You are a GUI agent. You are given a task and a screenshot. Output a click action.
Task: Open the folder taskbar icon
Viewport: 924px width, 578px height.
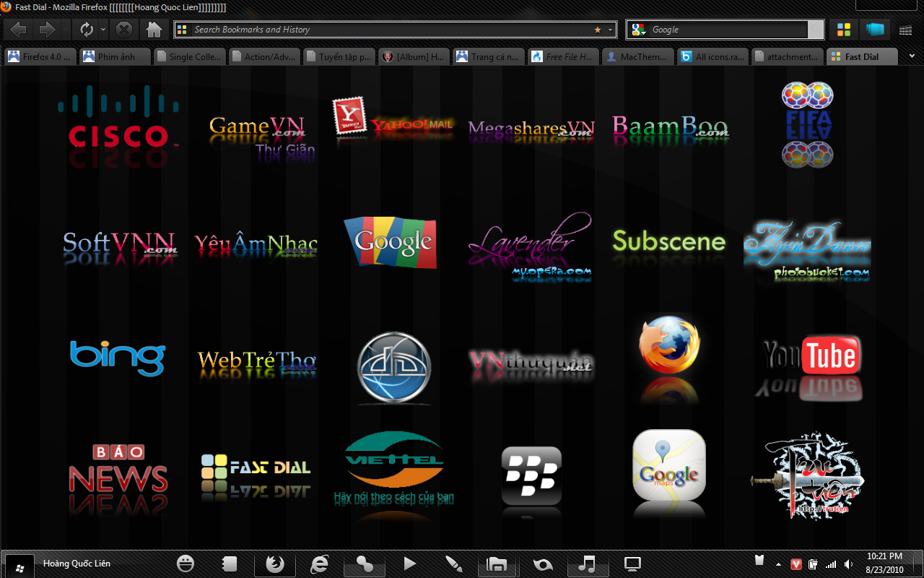(x=497, y=564)
